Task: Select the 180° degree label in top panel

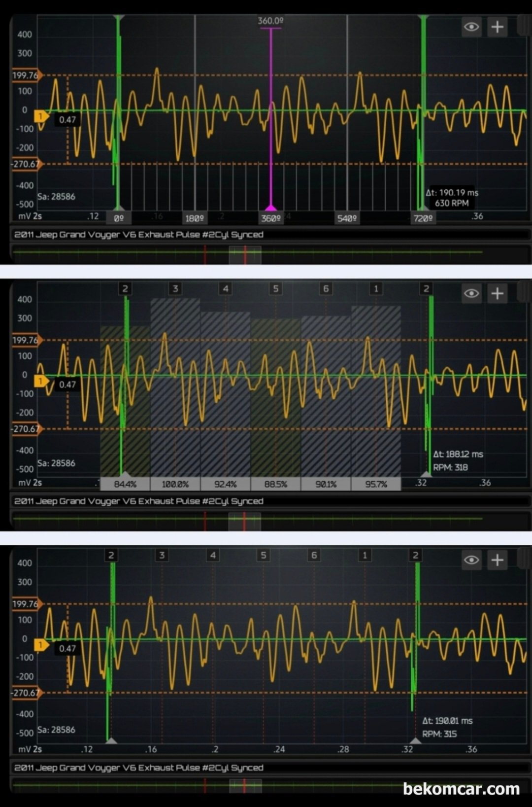Action: click(195, 218)
